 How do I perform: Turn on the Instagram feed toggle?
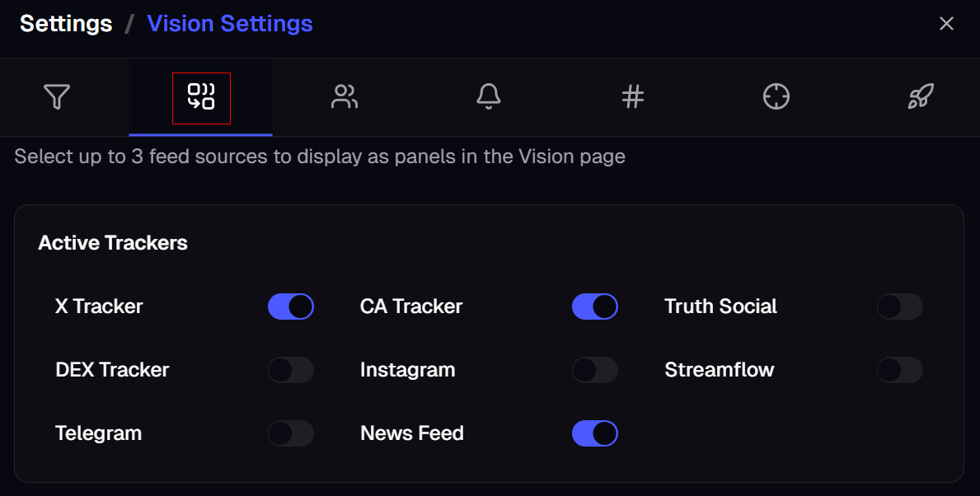click(x=595, y=370)
